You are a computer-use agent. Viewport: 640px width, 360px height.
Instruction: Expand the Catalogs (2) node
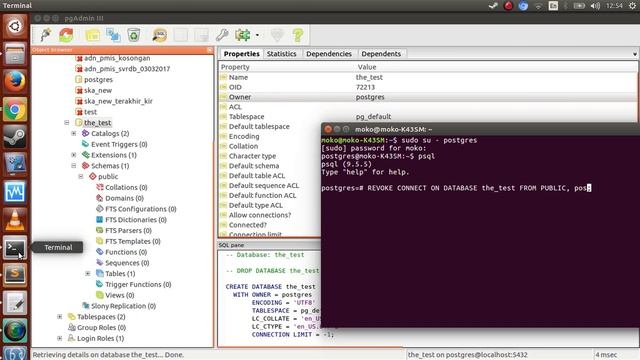[74, 133]
